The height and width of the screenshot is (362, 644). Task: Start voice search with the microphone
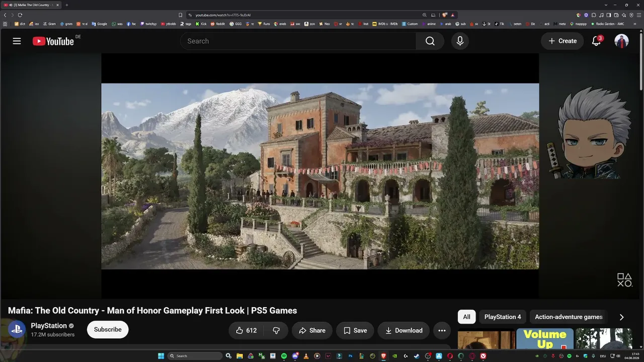[460, 41]
